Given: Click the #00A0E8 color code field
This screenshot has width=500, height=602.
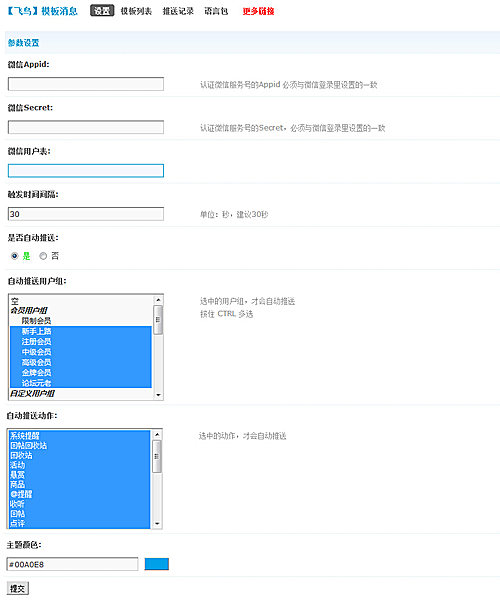Looking at the screenshot, I should pyautogui.click(x=72, y=564).
